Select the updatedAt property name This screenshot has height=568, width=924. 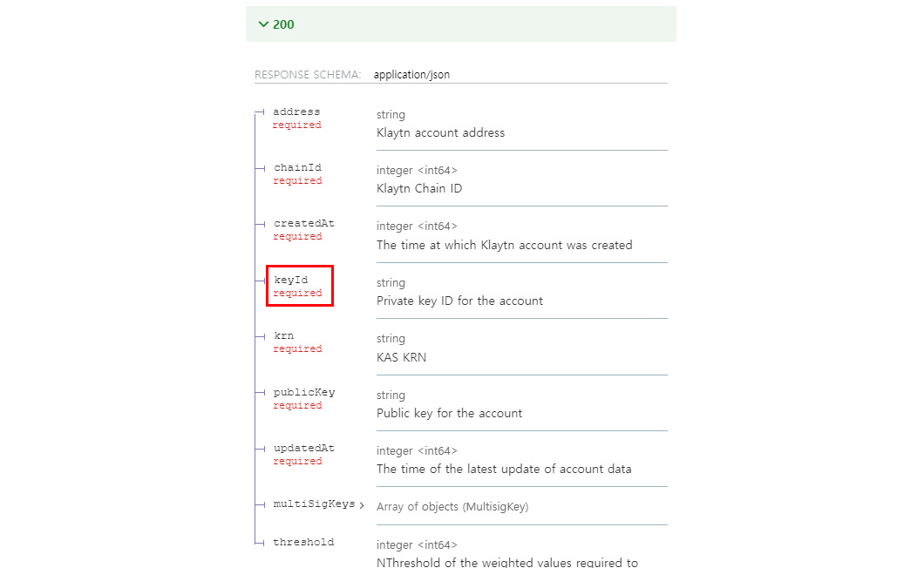pyautogui.click(x=303, y=448)
